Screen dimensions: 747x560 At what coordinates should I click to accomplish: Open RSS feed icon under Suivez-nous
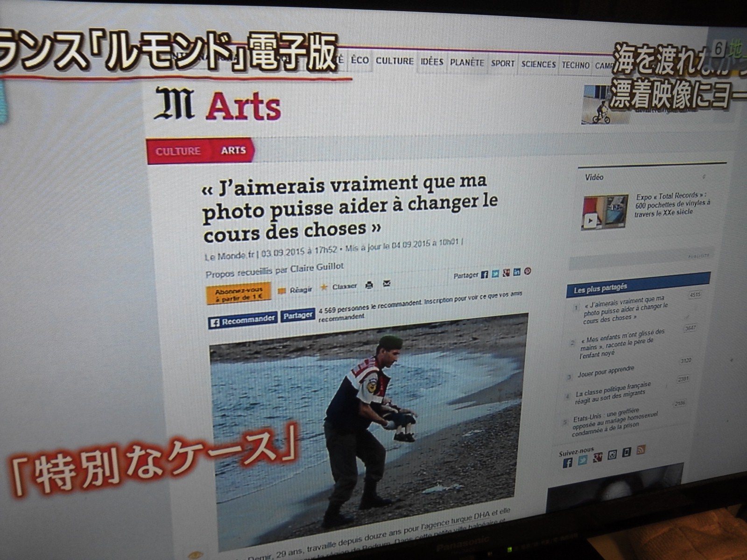click(641, 450)
